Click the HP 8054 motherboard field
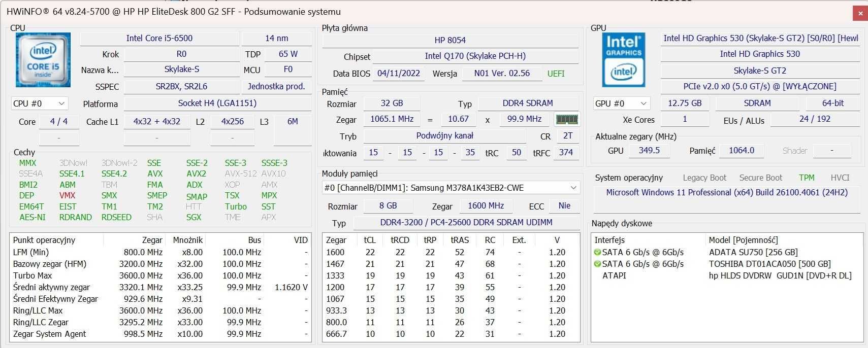The height and width of the screenshot is (348, 868). (x=450, y=40)
